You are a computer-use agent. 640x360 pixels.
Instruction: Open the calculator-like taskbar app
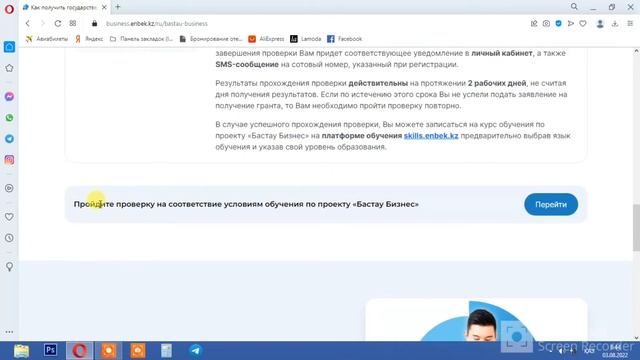pyautogui.click(x=166, y=351)
